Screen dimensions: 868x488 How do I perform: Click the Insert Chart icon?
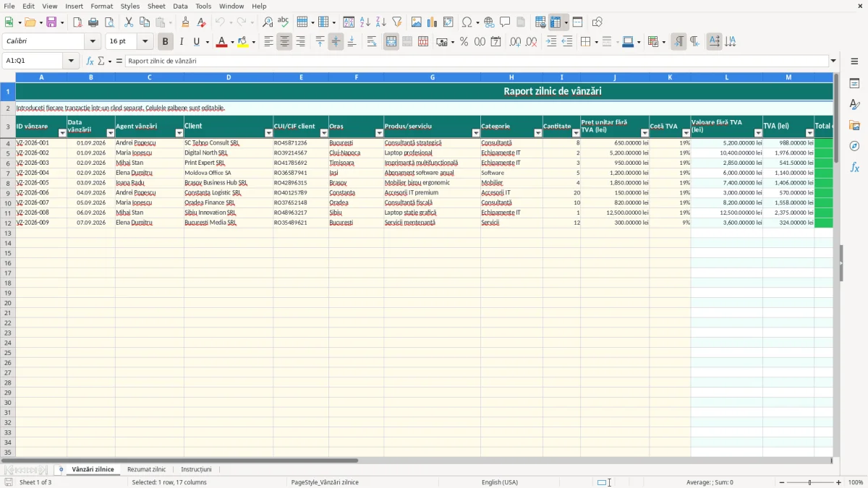tap(433, 22)
